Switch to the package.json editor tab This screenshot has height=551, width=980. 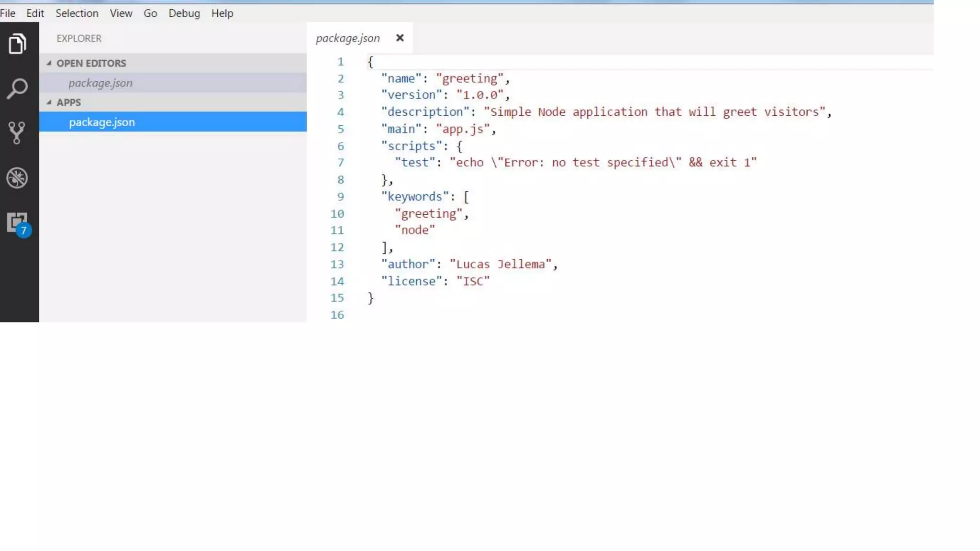click(348, 38)
